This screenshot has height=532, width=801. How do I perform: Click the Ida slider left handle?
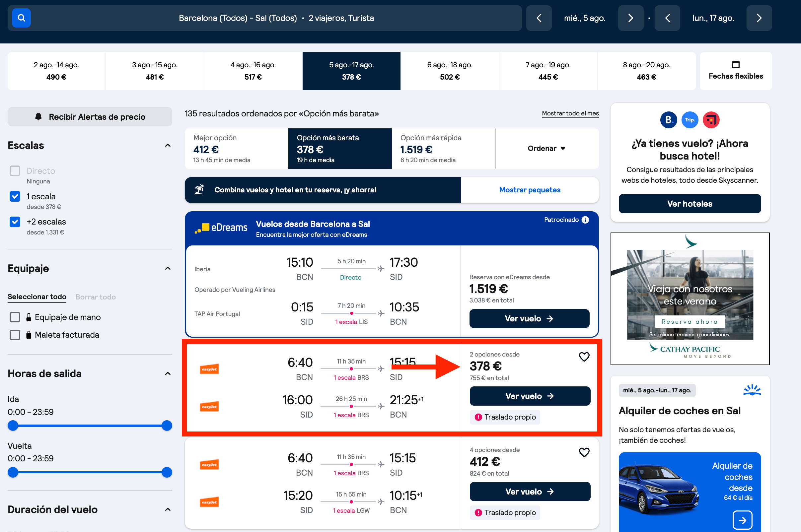(x=13, y=426)
